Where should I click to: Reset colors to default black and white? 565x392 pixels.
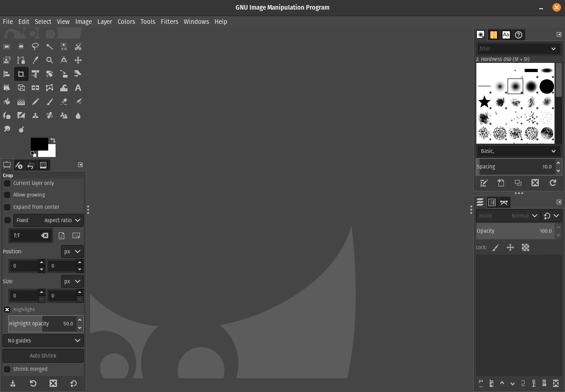(34, 154)
